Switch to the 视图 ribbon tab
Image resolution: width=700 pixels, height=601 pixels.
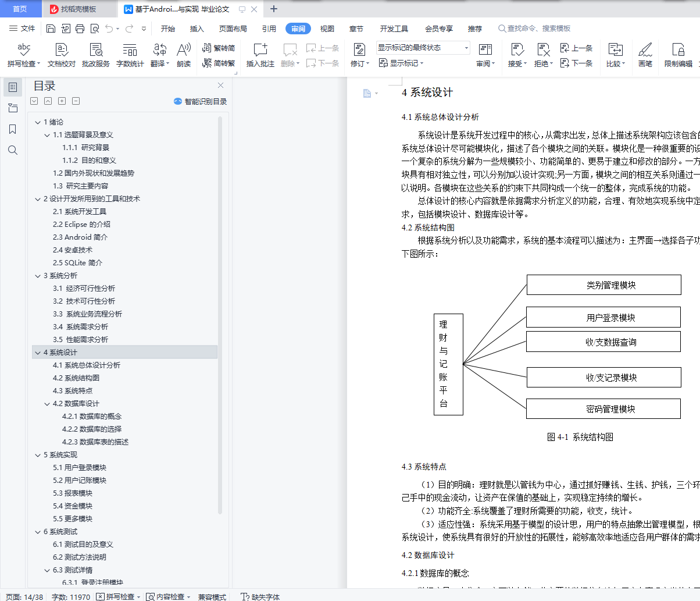coord(327,29)
